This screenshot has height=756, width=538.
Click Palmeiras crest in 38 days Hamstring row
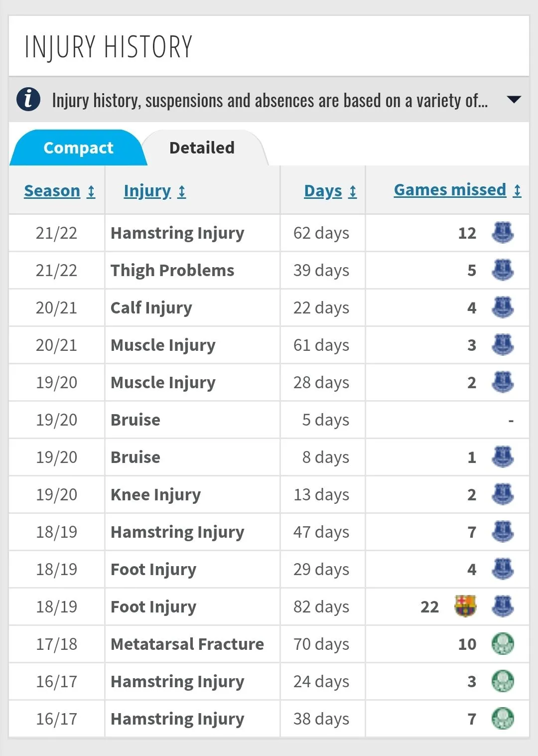503,719
